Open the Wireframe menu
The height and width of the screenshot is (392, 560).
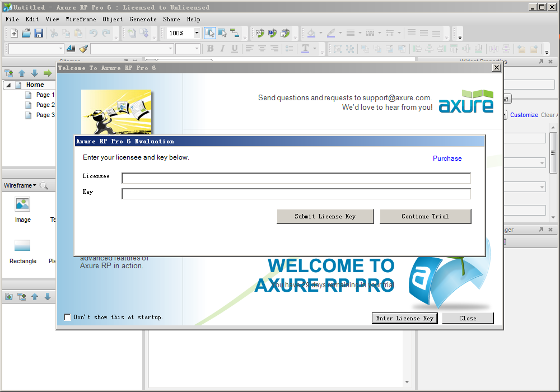tap(81, 19)
